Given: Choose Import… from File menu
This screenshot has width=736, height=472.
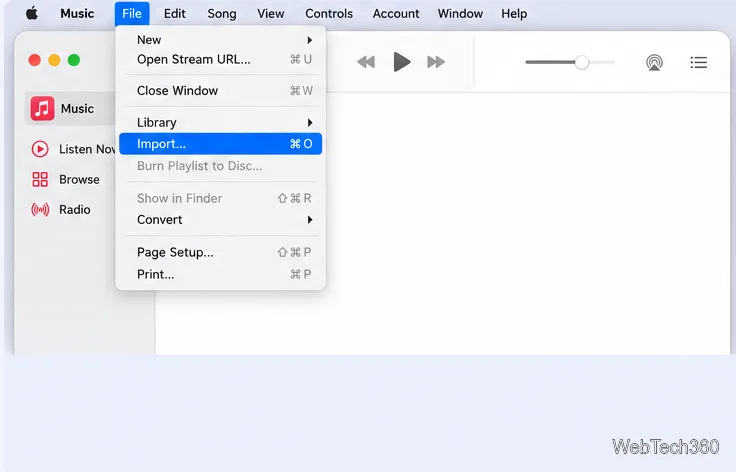Looking at the screenshot, I should (x=221, y=144).
